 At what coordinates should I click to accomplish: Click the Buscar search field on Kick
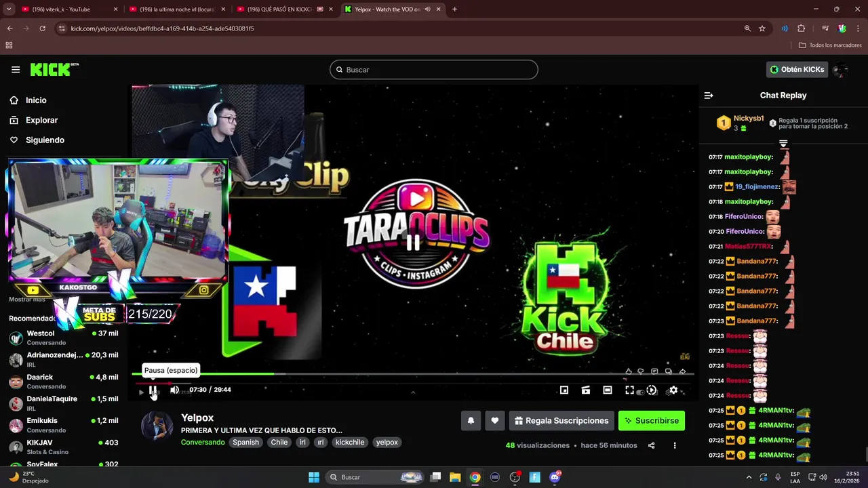pos(434,70)
